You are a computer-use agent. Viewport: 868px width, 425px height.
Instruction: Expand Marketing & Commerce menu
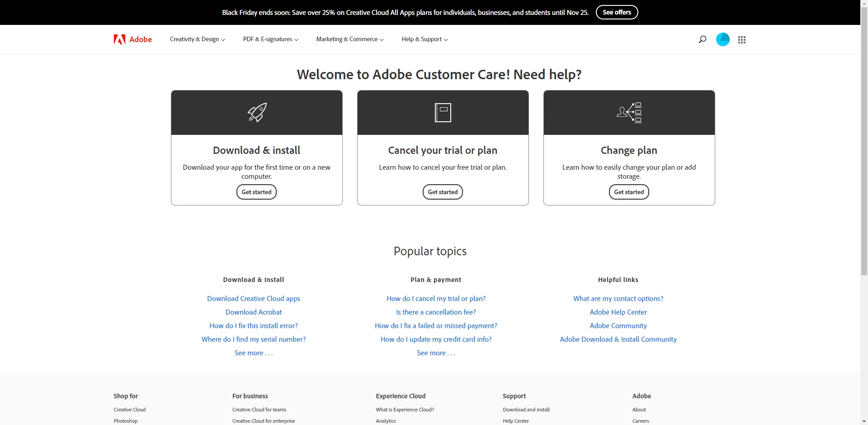pyautogui.click(x=350, y=39)
